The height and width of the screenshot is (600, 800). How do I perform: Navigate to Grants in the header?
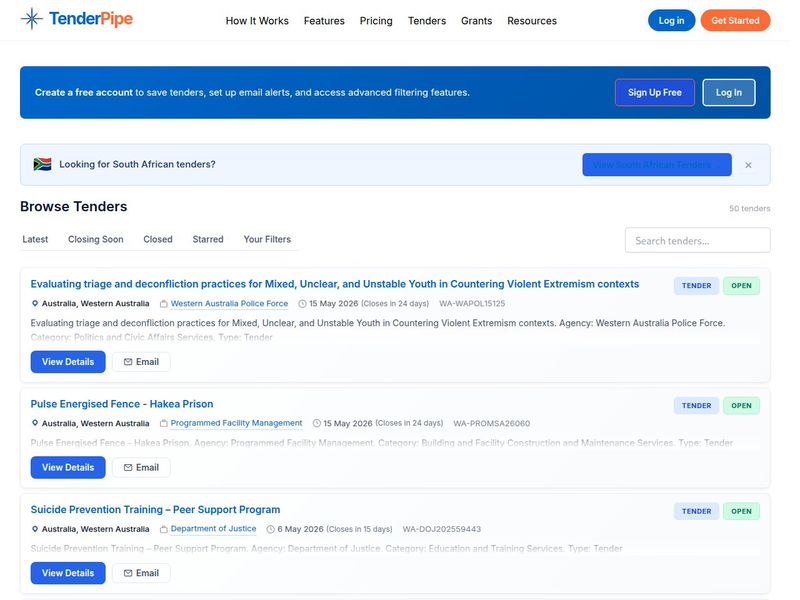pos(477,21)
